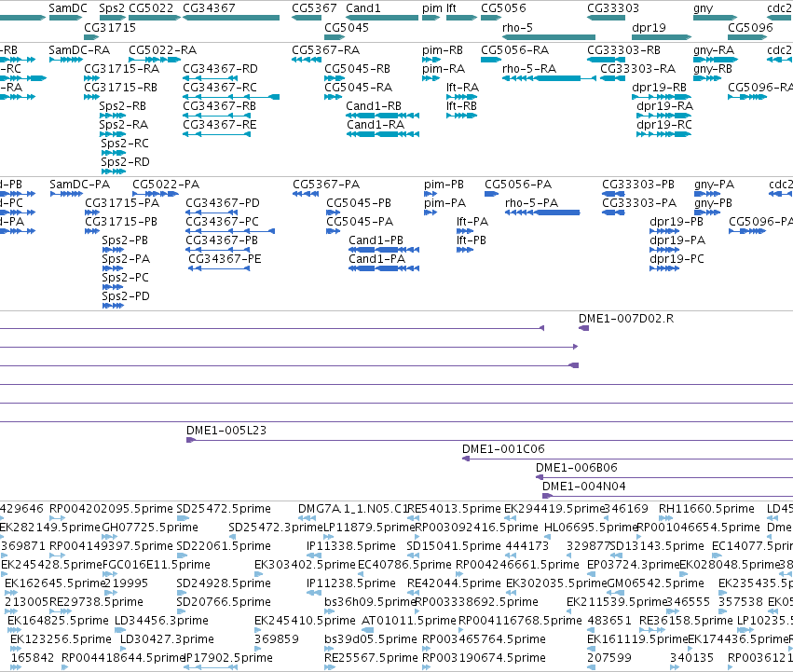Select the CG5056 gene label

[503, 8]
